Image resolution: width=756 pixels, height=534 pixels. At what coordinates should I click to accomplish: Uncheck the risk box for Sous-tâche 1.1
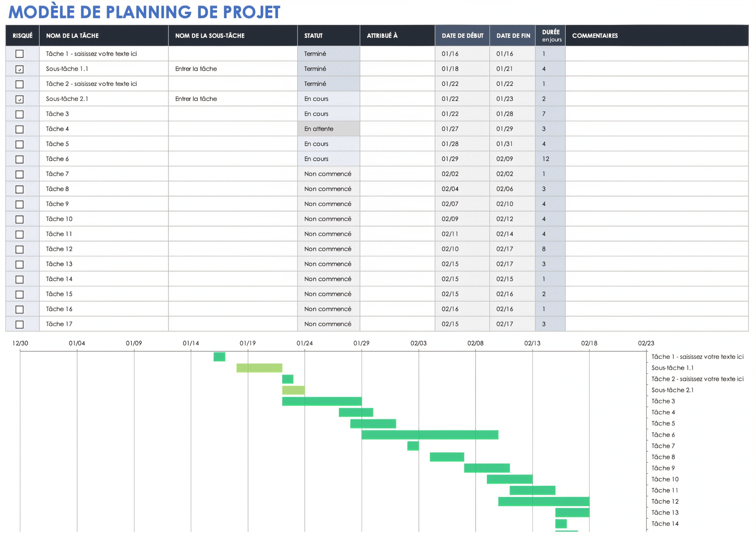[x=19, y=69]
